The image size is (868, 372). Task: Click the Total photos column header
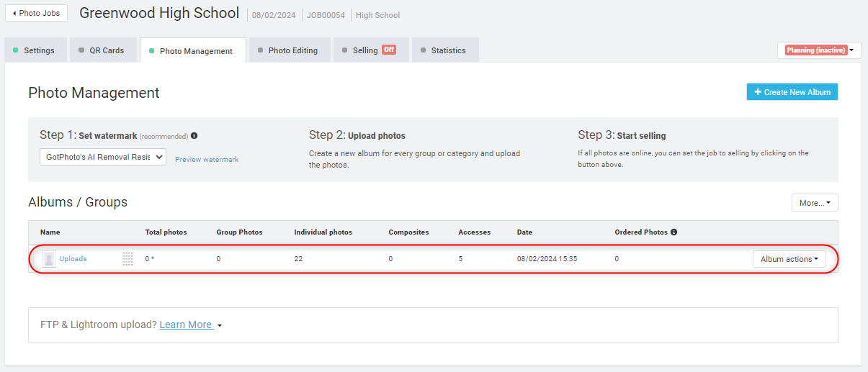[x=166, y=232]
